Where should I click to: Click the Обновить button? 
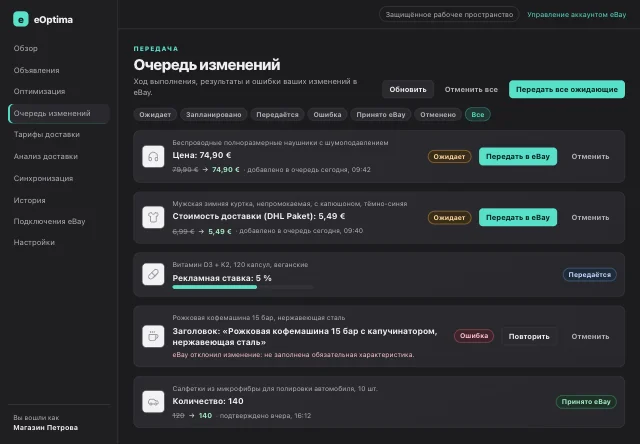point(408,89)
